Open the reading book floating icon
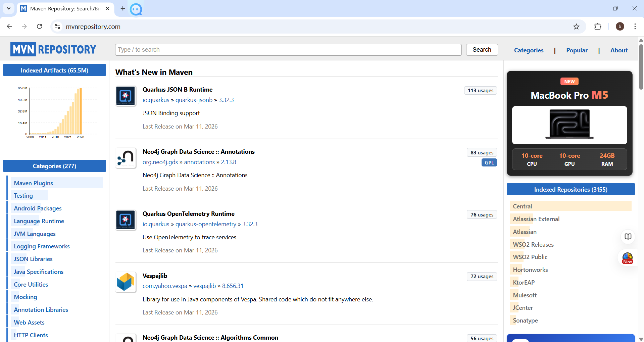Viewport: 644px width, 342px height. click(628, 237)
